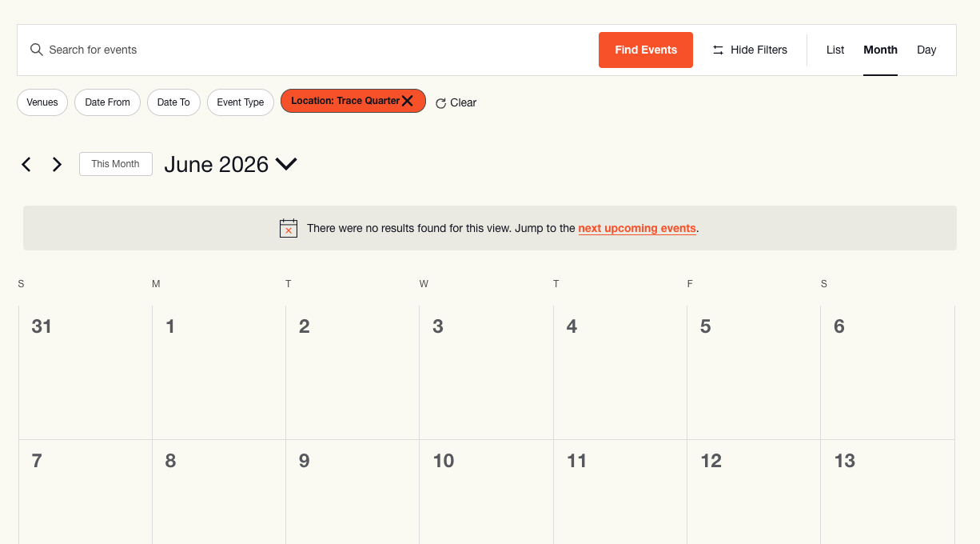Select calendar day 2

(304, 326)
